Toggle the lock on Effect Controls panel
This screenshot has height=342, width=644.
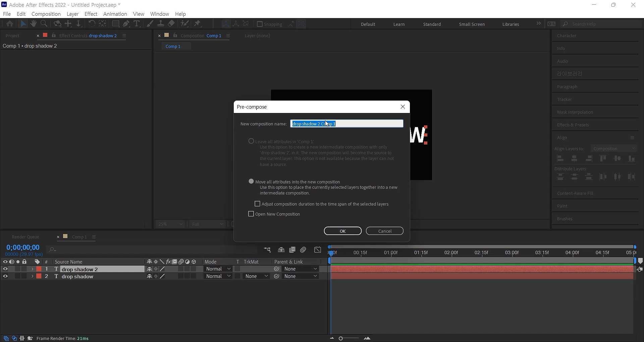(x=54, y=36)
